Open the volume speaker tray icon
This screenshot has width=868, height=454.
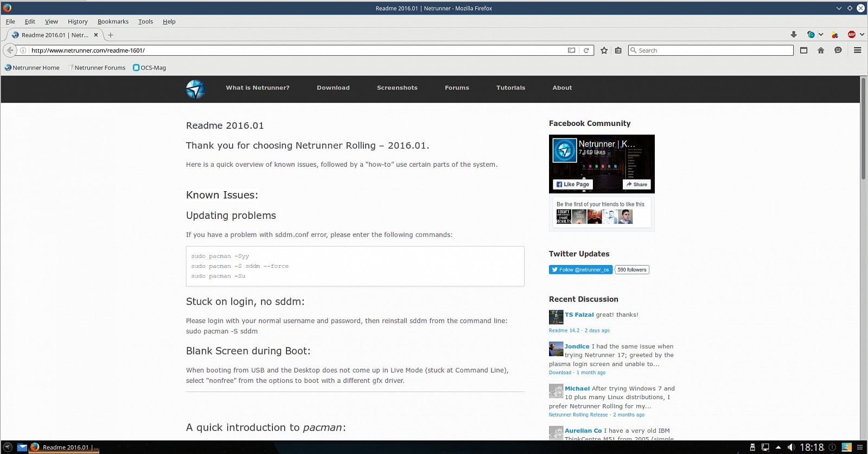point(791,447)
